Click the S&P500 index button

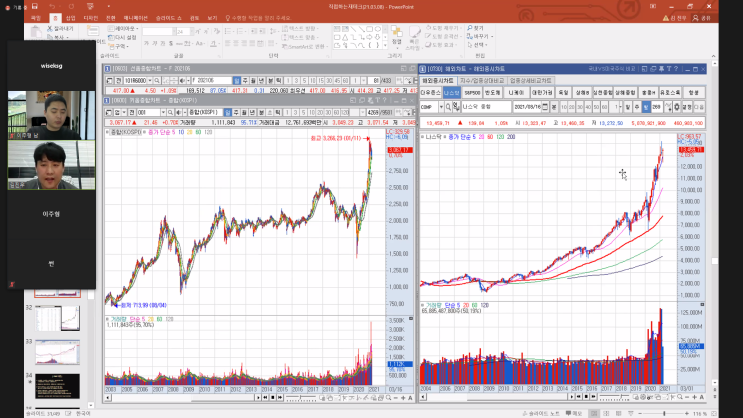coord(472,93)
